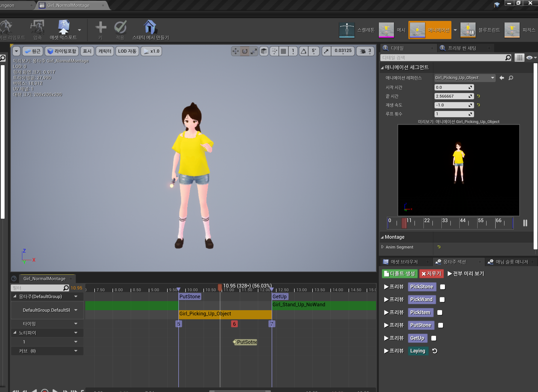
Task: Click the 키 (Key) toolbar icon
Action: 100,27
